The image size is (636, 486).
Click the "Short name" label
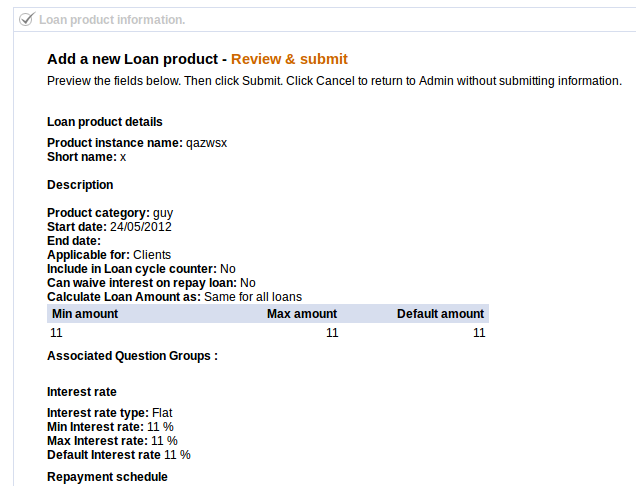point(81,157)
